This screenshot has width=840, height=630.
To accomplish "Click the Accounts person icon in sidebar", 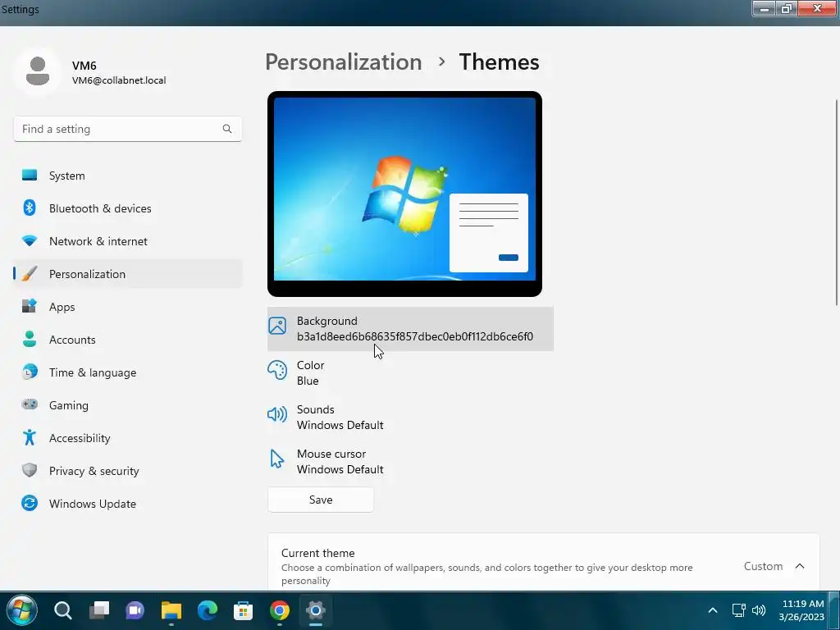I will (30, 339).
